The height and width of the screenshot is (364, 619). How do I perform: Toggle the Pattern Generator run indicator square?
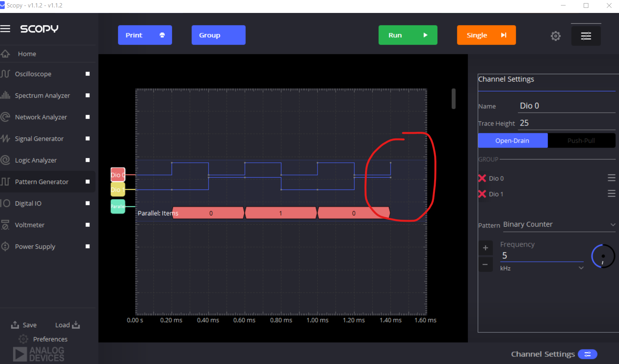pos(88,182)
